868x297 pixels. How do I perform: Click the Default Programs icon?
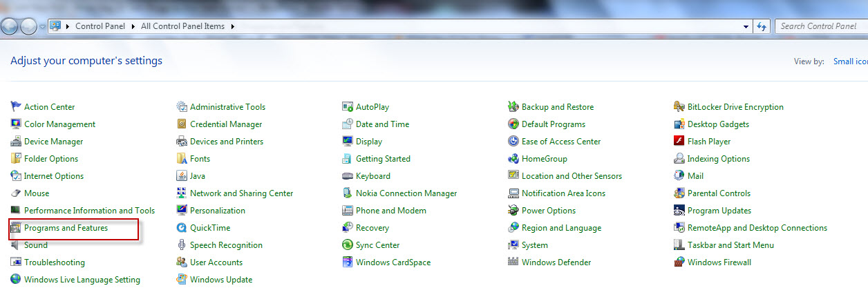513,124
